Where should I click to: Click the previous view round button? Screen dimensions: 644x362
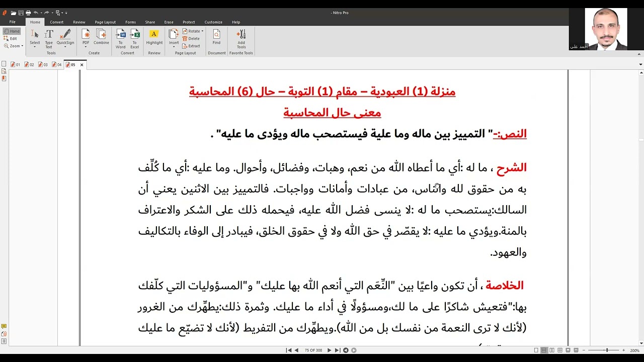coord(346,350)
